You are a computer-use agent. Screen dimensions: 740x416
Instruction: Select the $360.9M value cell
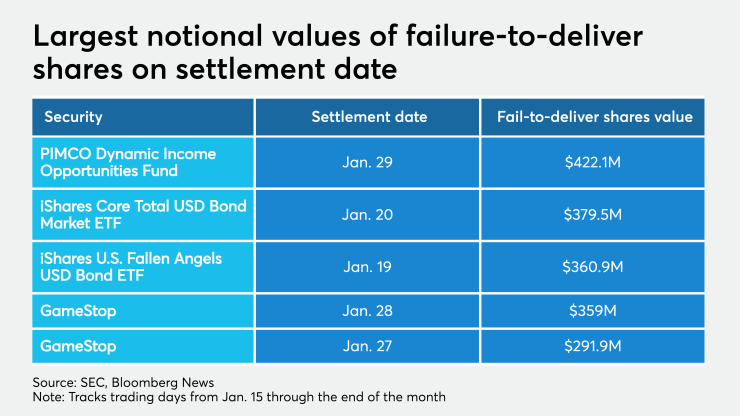click(x=594, y=266)
